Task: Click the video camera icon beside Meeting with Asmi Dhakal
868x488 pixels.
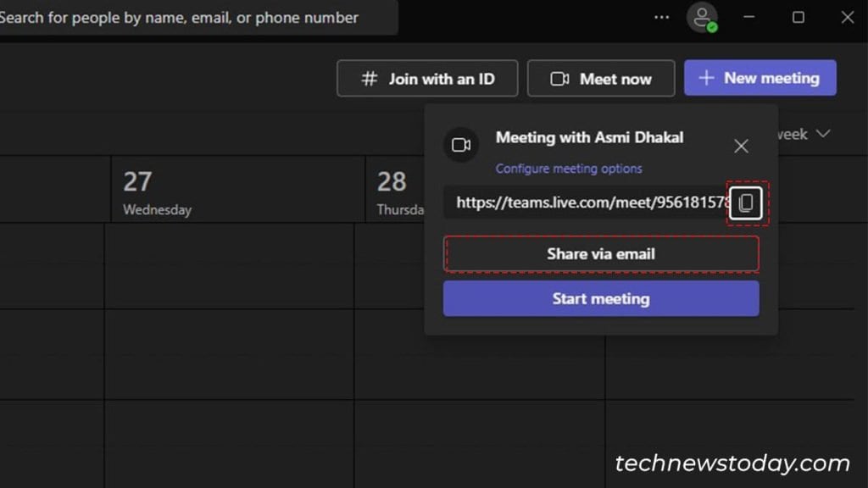Action: pos(461,144)
